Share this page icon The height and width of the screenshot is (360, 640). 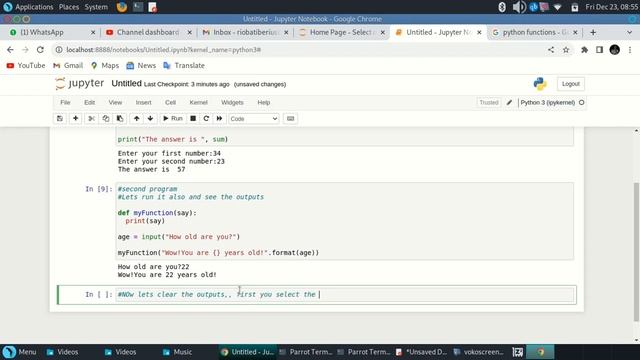[551, 50]
